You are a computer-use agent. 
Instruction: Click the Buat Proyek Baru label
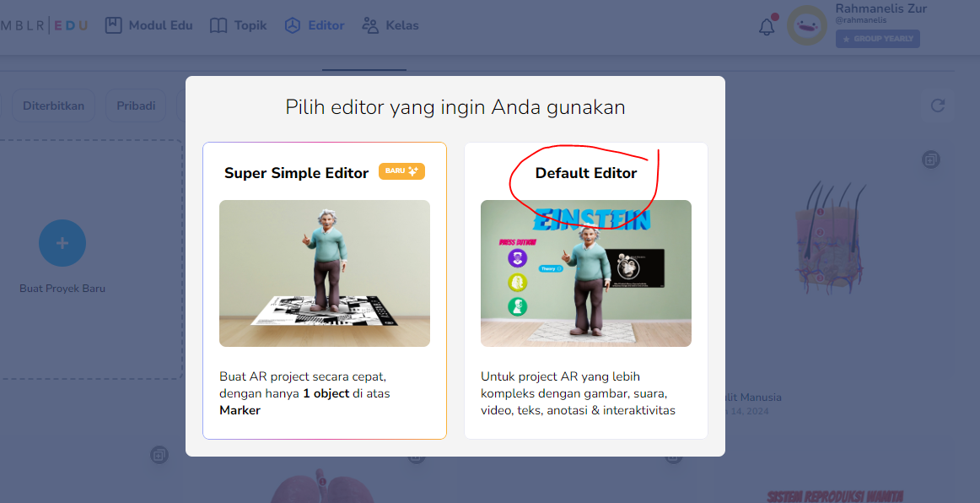tap(62, 289)
